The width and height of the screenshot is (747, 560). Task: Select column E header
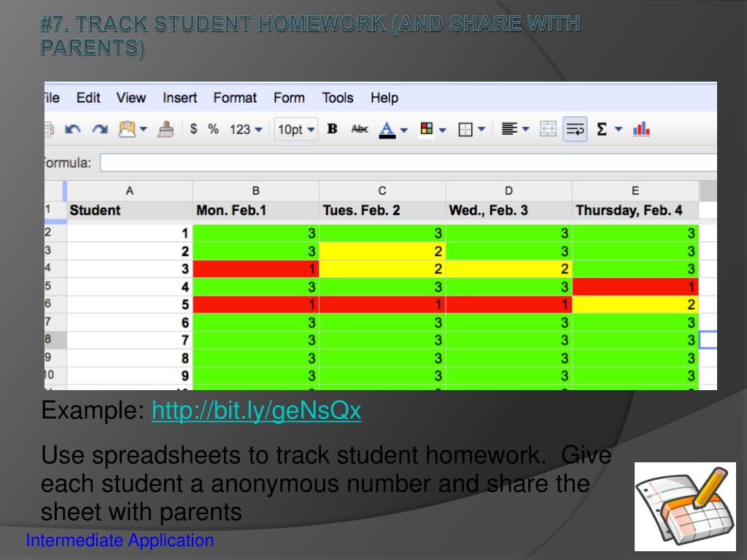coord(635,190)
